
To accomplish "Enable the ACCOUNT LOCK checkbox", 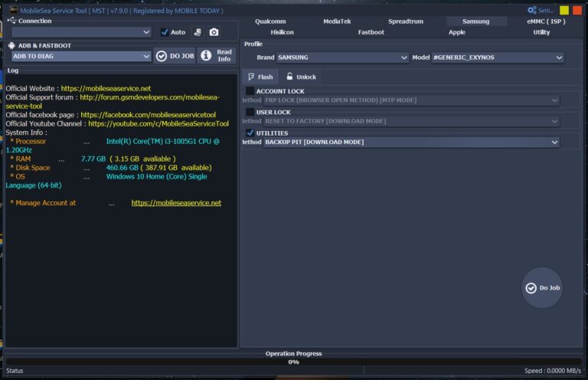I will [250, 90].
